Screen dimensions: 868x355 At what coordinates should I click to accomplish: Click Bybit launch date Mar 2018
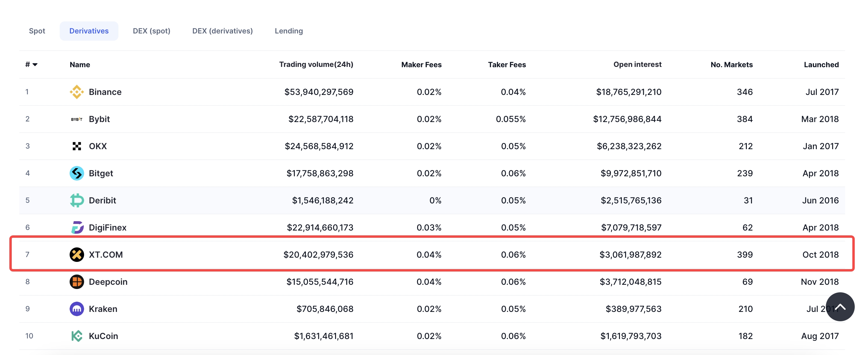tap(820, 119)
